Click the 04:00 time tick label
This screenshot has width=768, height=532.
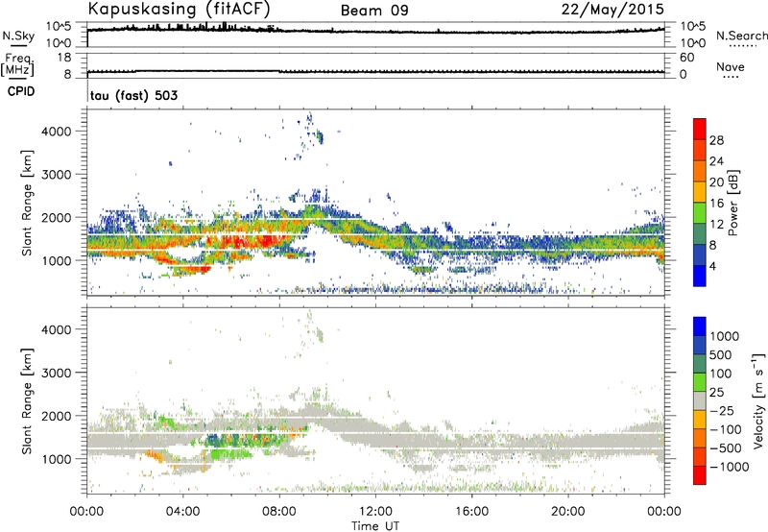click(182, 512)
